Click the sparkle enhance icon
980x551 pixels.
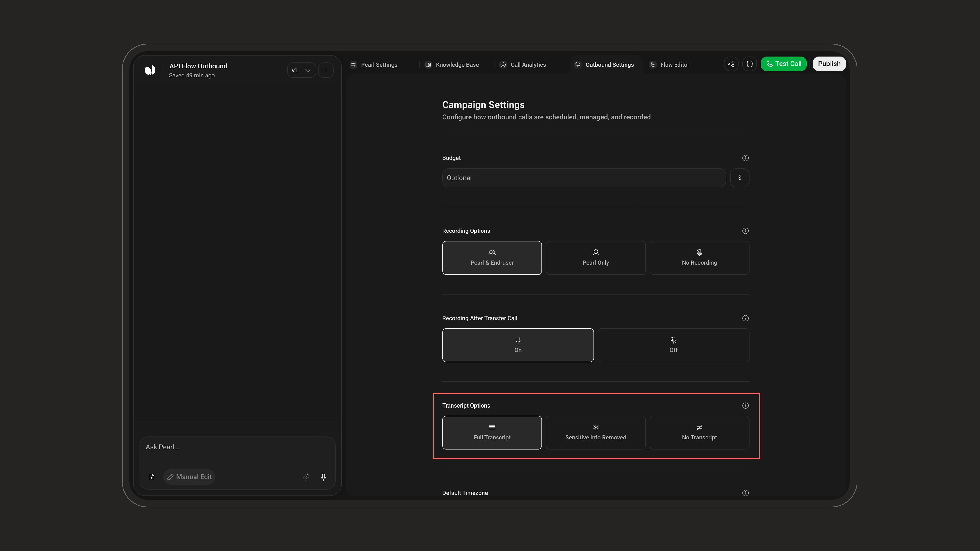pos(306,477)
